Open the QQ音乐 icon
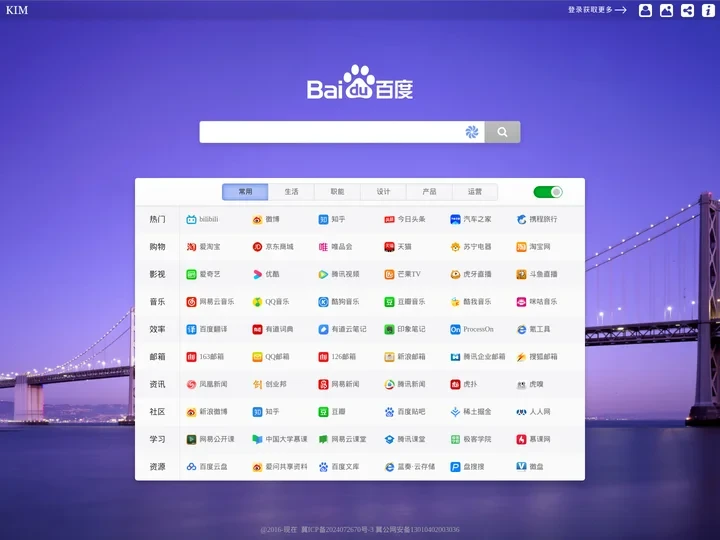 click(x=257, y=302)
